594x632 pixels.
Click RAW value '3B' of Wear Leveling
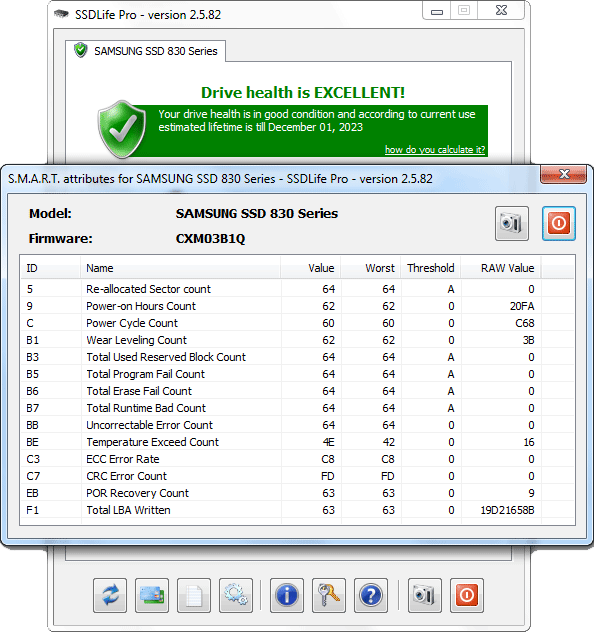[x=528, y=340]
